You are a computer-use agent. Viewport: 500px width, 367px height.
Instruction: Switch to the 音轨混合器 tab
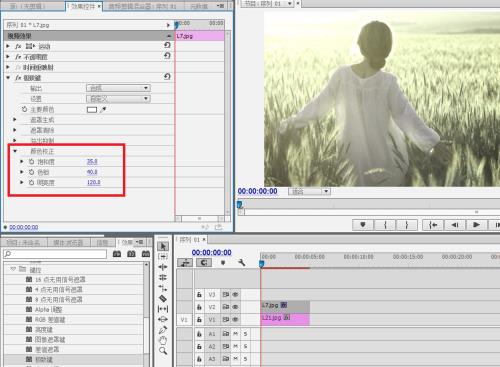(x=143, y=6)
